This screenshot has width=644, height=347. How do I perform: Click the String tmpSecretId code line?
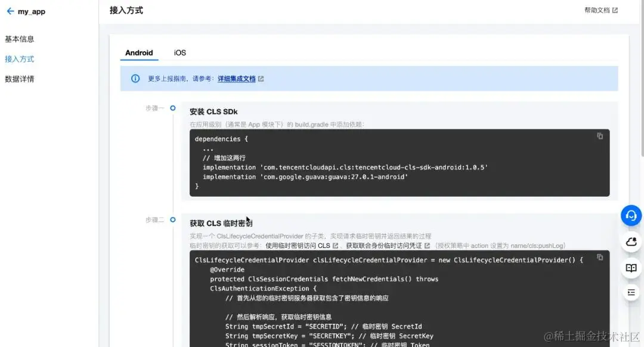(323, 327)
